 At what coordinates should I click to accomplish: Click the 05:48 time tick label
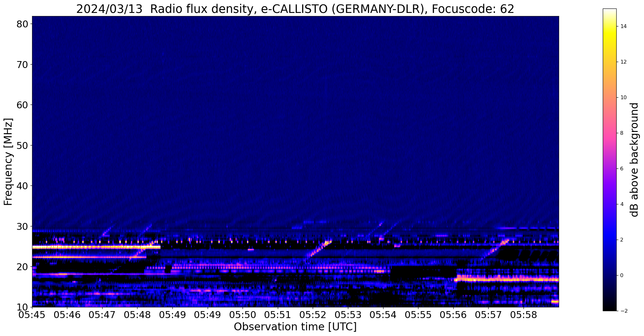[137, 315]
